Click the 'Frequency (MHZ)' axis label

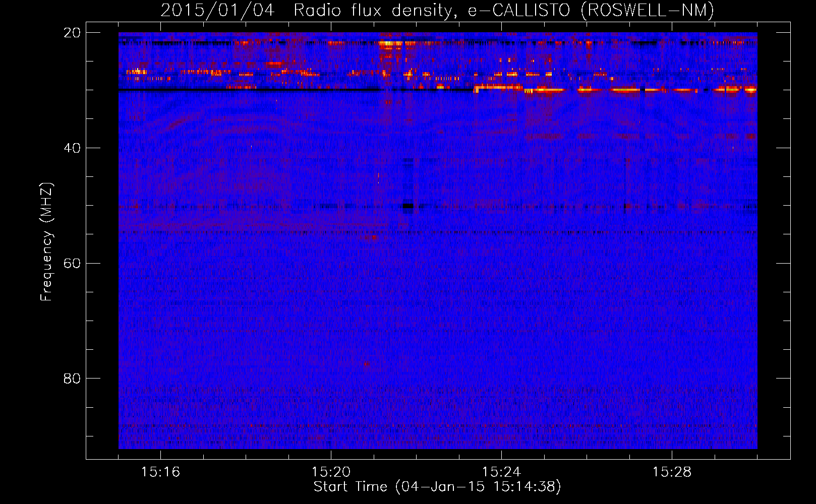(x=46, y=242)
